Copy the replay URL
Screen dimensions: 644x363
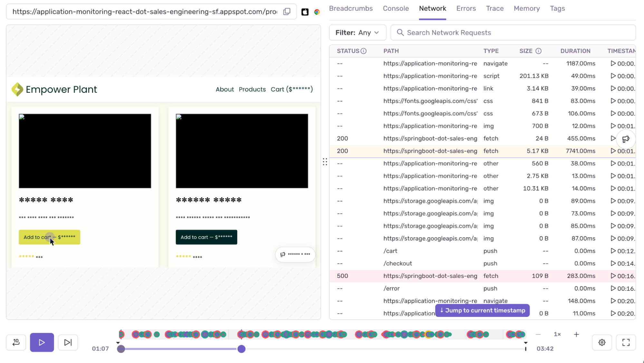(286, 11)
